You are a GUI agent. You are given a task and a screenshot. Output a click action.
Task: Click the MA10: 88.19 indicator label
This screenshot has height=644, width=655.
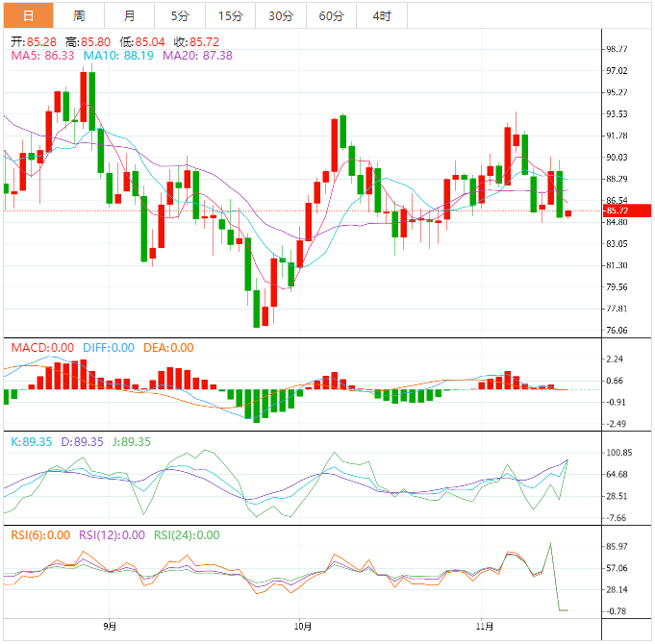pos(120,56)
